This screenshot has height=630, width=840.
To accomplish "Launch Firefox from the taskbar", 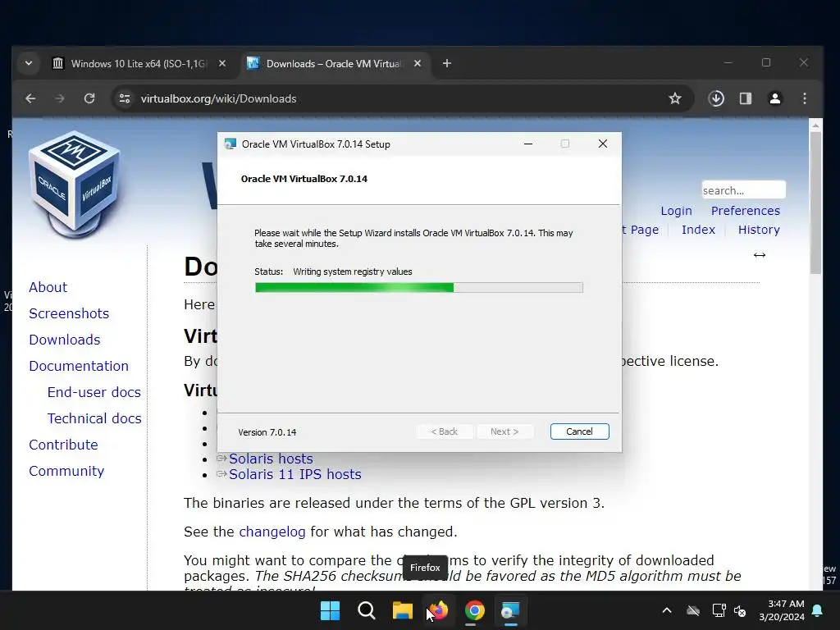I will [439, 610].
